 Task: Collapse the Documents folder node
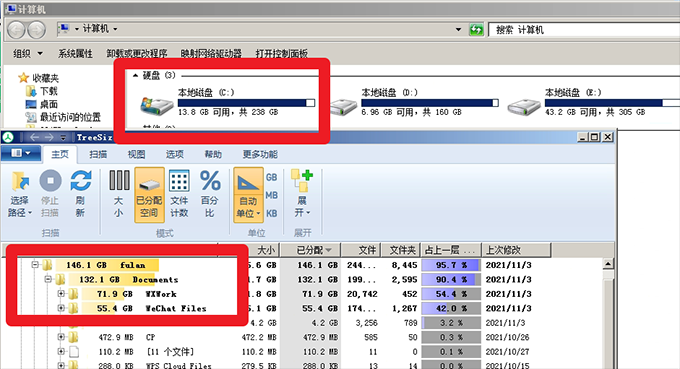[x=48, y=279]
